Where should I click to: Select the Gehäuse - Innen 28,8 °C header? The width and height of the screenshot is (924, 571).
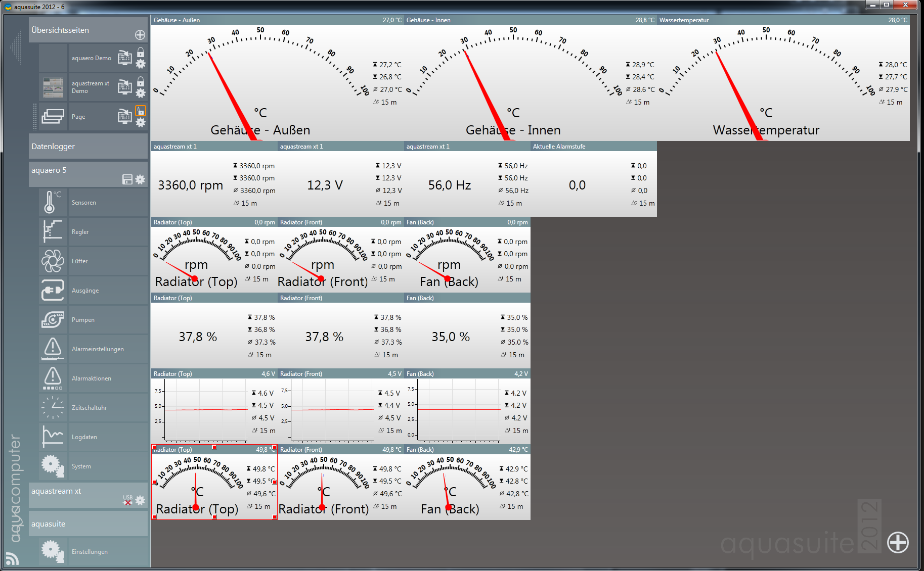(531, 20)
